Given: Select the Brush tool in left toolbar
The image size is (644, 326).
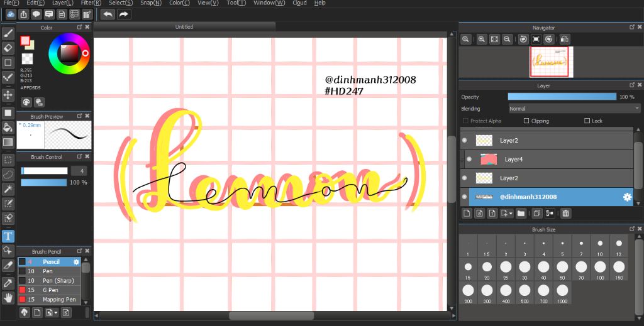Looking at the screenshot, I should (x=8, y=33).
